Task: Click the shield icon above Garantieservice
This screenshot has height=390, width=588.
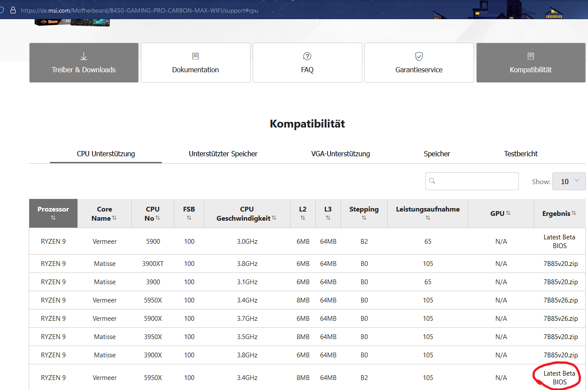Action: click(419, 56)
